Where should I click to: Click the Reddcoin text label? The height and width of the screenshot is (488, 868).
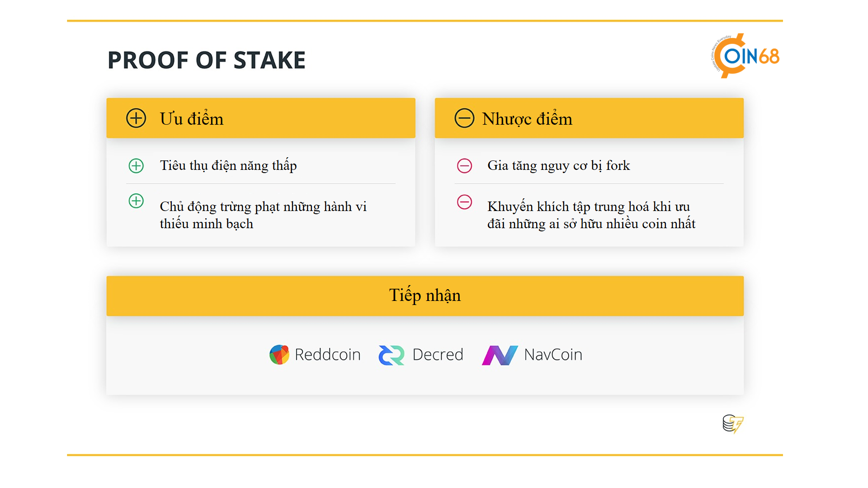point(328,355)
